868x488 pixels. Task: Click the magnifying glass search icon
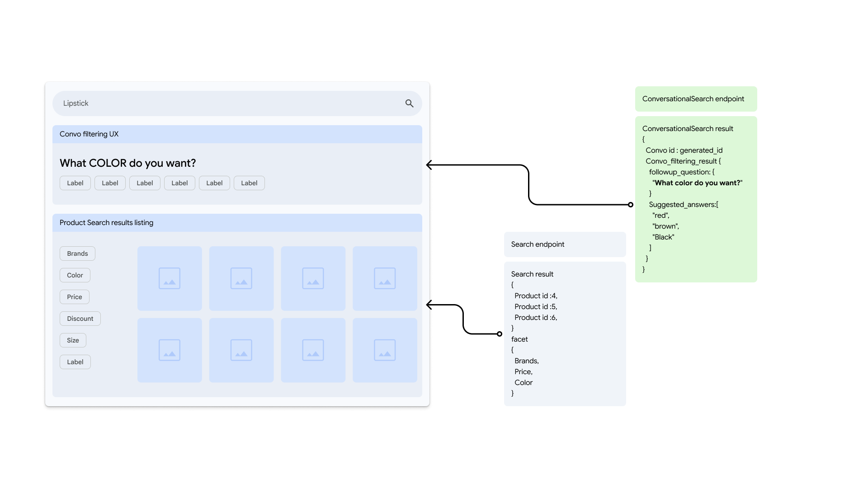pyautogui.click(x=409, y=103)
